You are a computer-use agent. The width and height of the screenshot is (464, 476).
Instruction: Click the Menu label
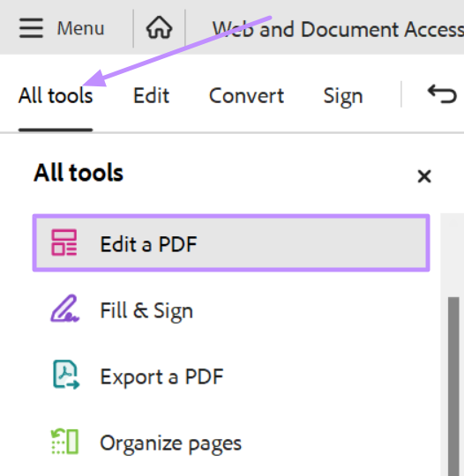coord(80,28)
